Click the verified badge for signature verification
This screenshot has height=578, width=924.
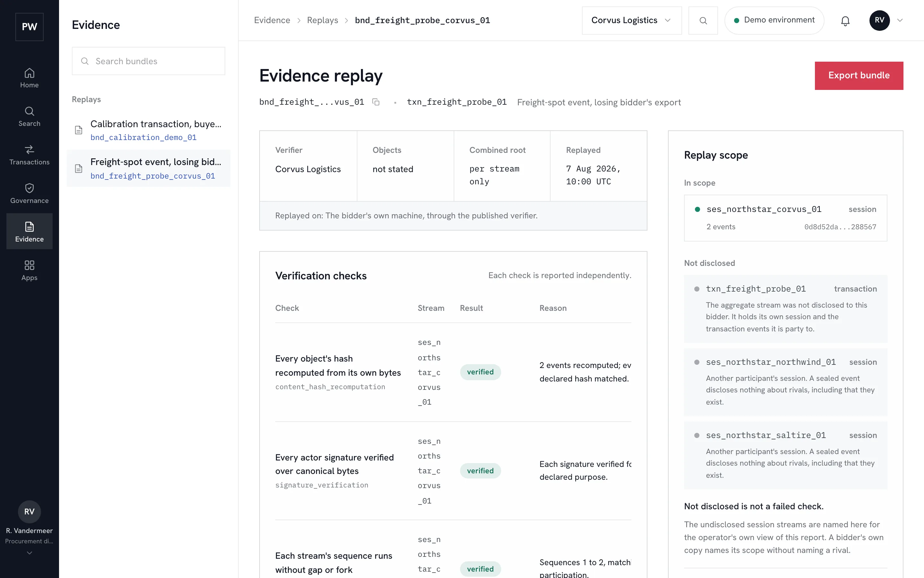(480, 470)
